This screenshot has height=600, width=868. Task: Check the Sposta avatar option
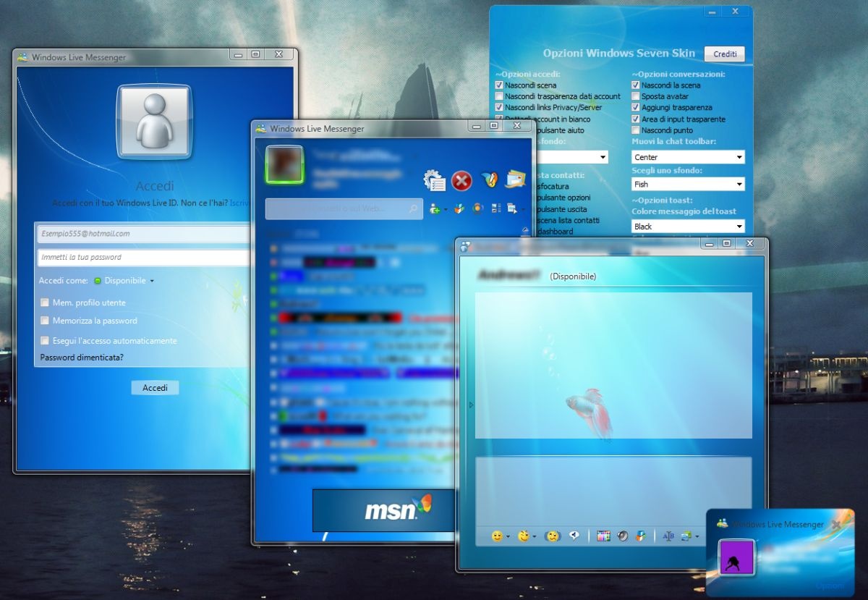[636, 96]
